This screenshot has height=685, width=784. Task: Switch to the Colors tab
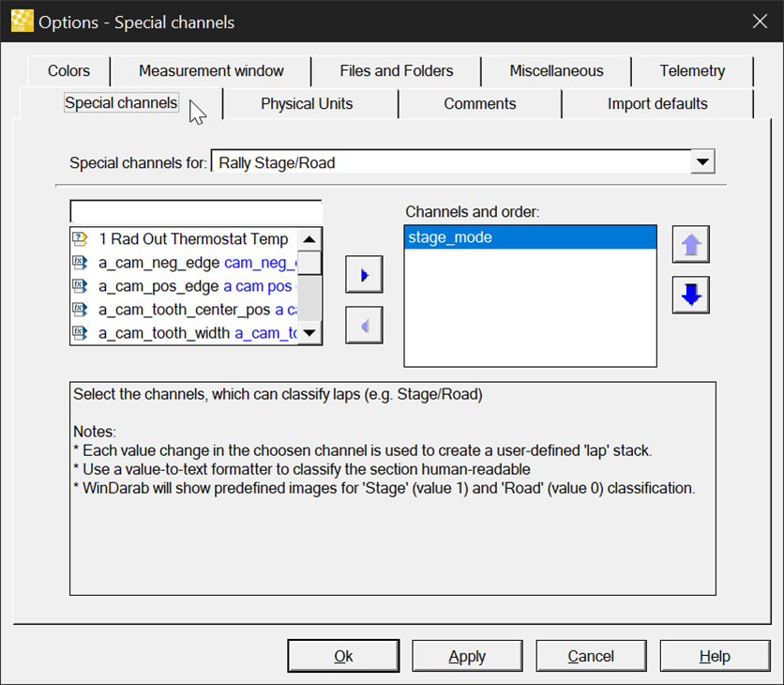(68, 71)
